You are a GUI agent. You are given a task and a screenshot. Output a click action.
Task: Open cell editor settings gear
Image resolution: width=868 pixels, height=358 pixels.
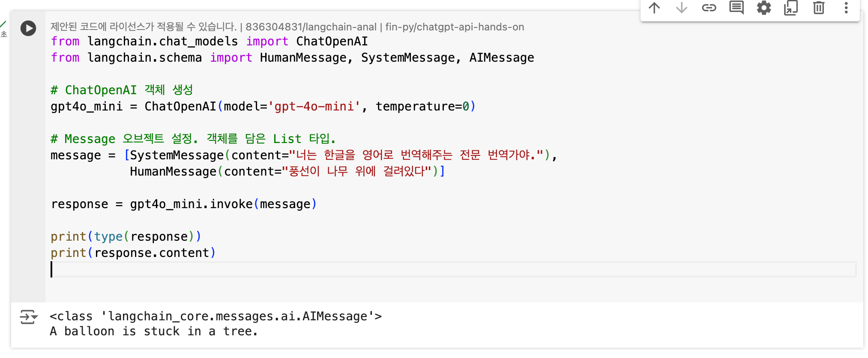point(764,8)
